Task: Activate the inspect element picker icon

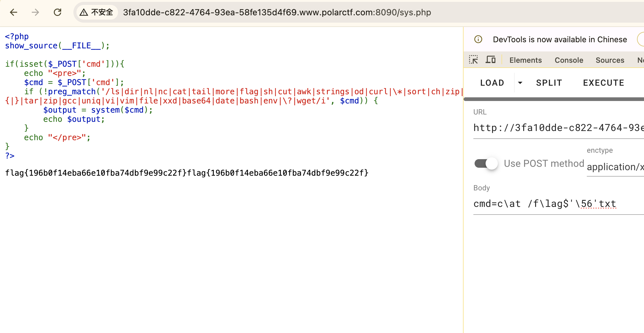Action: [x=473, y=60]
